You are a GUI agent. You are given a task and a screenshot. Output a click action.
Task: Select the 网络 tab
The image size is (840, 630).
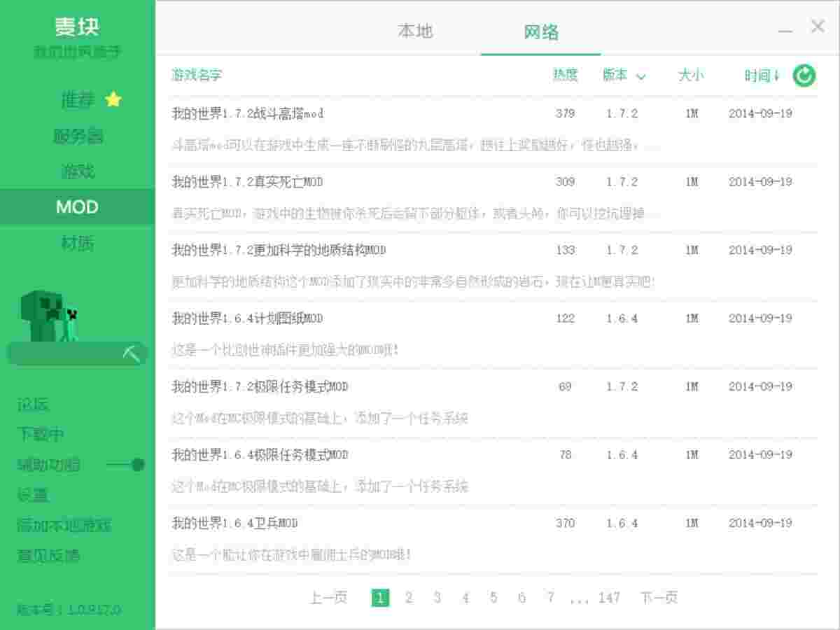540,31
